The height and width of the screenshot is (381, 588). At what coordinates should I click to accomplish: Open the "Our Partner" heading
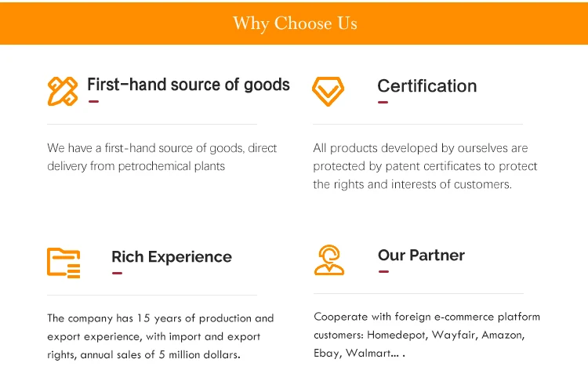coord(421,256)
